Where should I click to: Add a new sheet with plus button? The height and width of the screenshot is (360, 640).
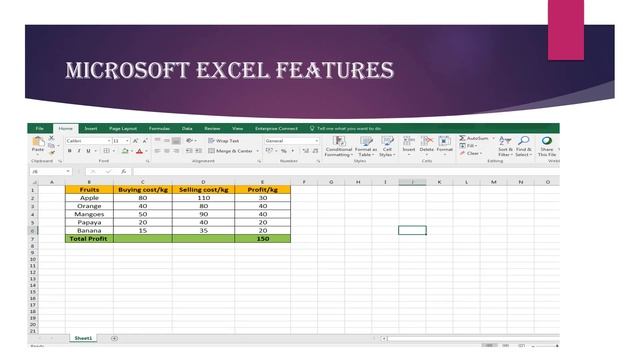tap(114, 338)
